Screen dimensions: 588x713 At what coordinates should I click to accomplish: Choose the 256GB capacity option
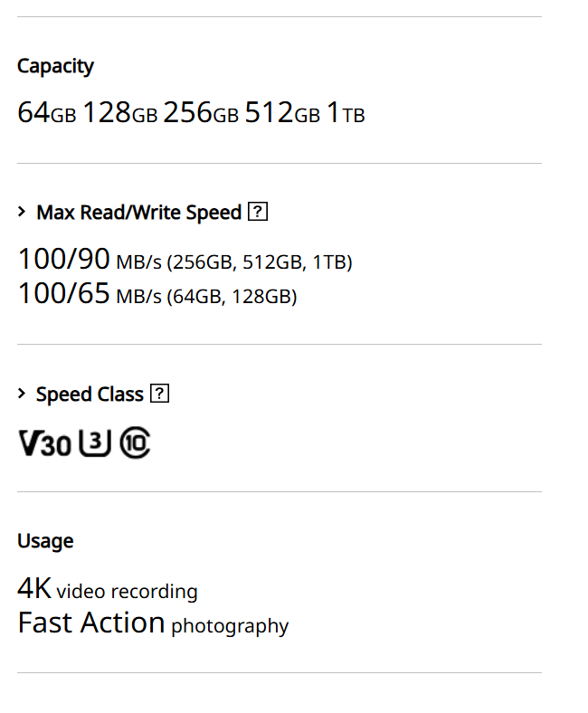click(201, 113)
